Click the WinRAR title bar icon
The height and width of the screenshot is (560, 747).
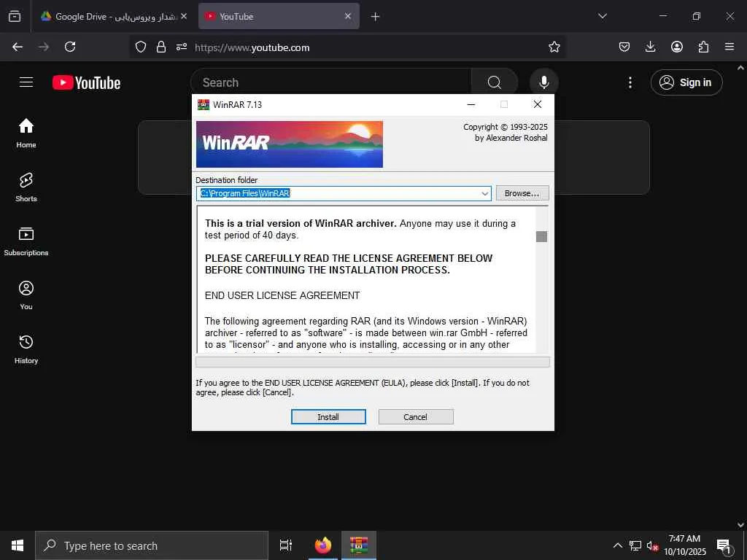[204, 104]
